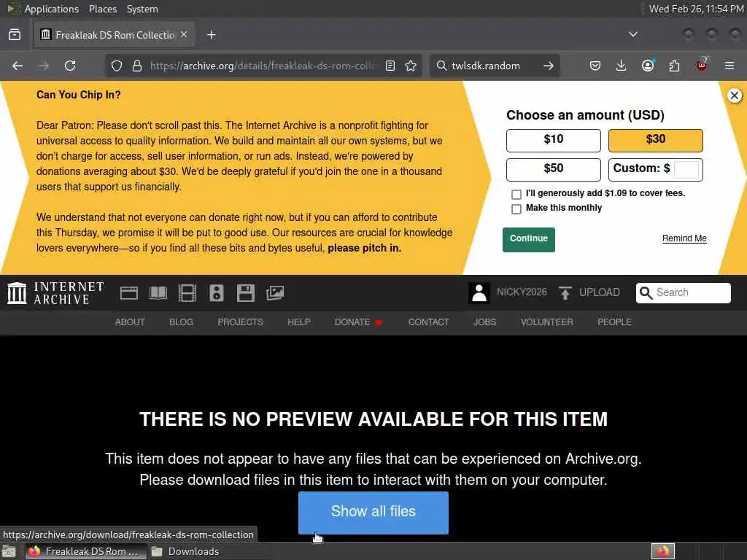Open the DONATE menu link
Viewport: 747px width, 560px height.
pyautogui.click(x=358, y=322)
